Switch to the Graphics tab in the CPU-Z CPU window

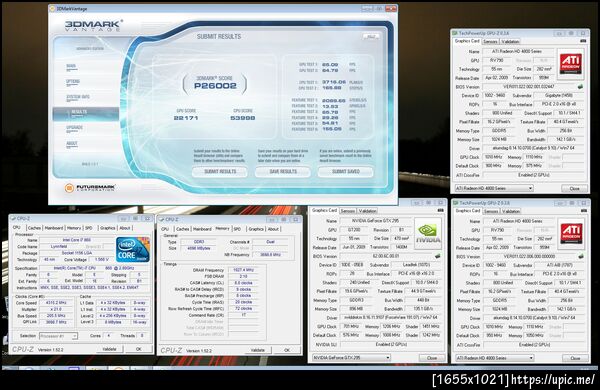point(108,228)
